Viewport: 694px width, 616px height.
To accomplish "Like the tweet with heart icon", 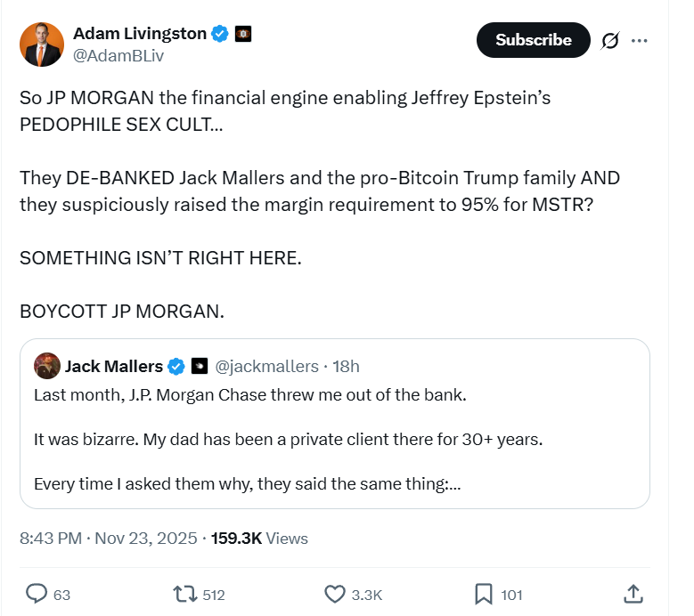I will pos(335,594).
